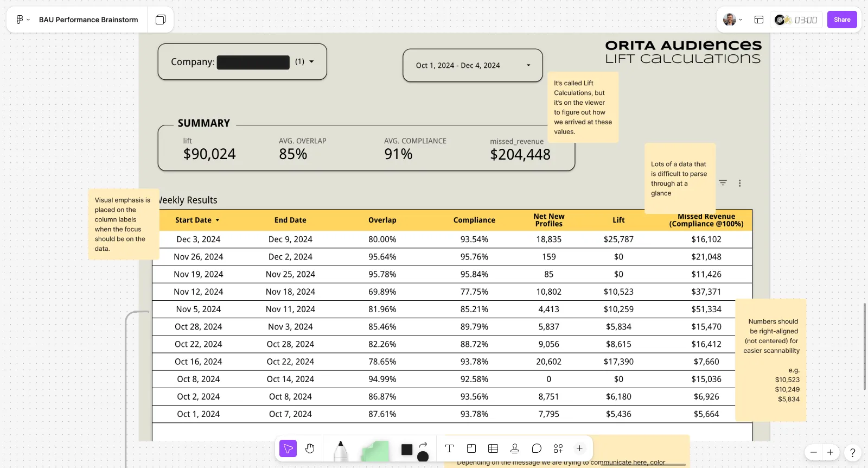
Task: Select sticky note about Lift Calculations
Action: click(x=583, y=107)
